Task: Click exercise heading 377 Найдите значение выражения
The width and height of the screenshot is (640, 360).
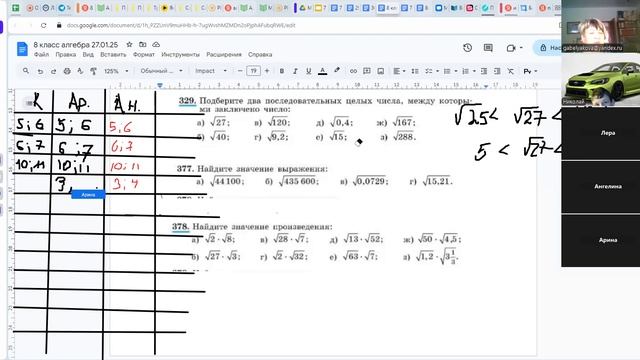Action: point(252,169)
